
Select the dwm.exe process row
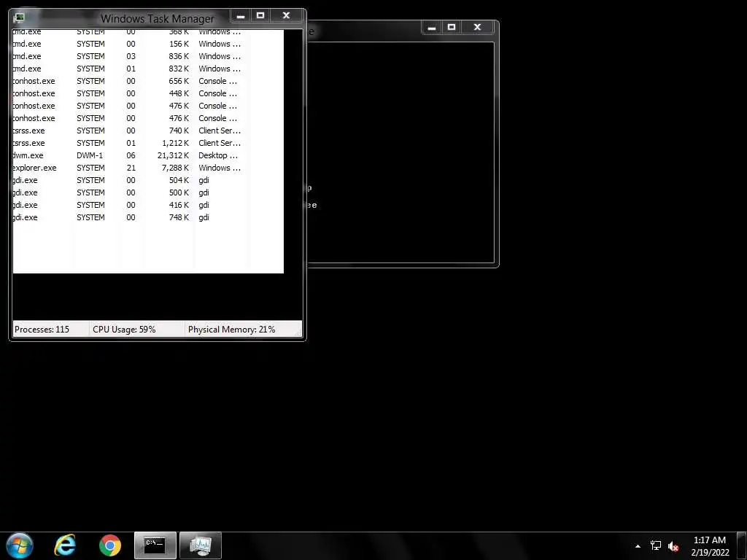pyautogui.click(x=148, y=155)
